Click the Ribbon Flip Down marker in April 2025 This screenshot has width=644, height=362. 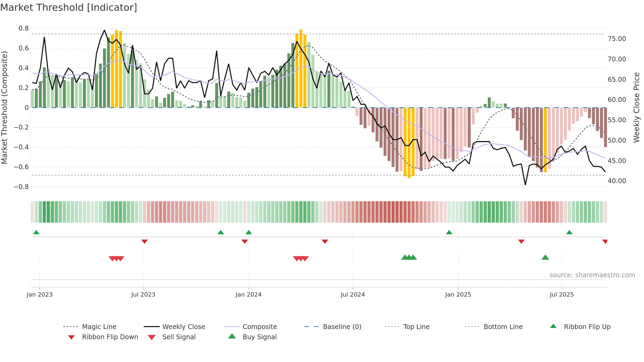point(521,242)
